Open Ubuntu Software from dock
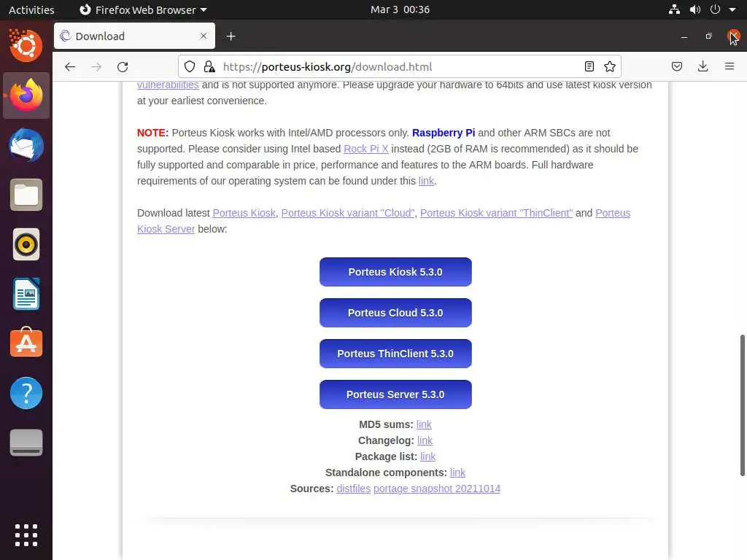747x560 pixels. point(26,343)
